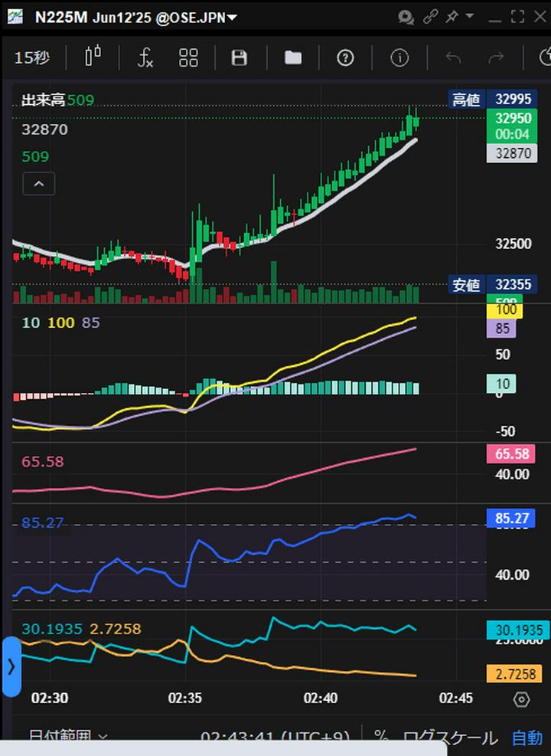
Task: Open the candlestick chart type selector
Action: coord(93,57)
